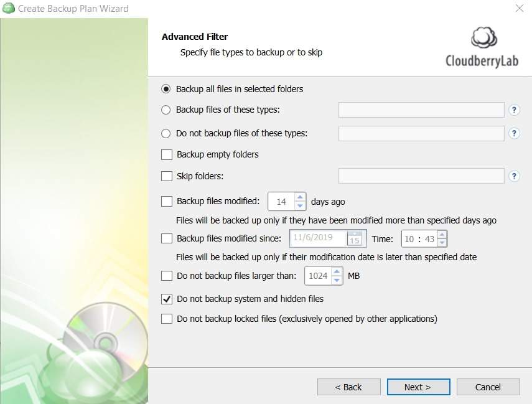The height and width of the screenshot is (404, 532).
Task: Decrease max file size with down arrow
Action: click(x=337, y=280)
